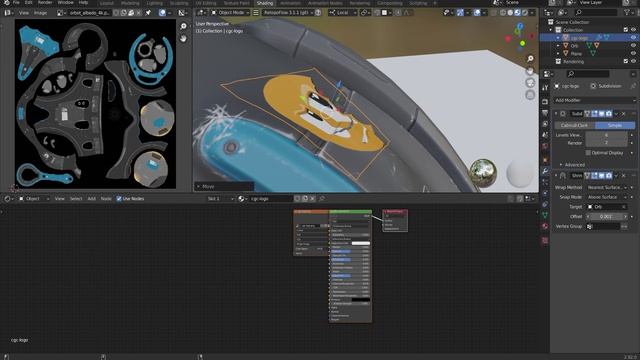
Task: Open the node editor Object type dropdown
Action: [x=33, y=199]
